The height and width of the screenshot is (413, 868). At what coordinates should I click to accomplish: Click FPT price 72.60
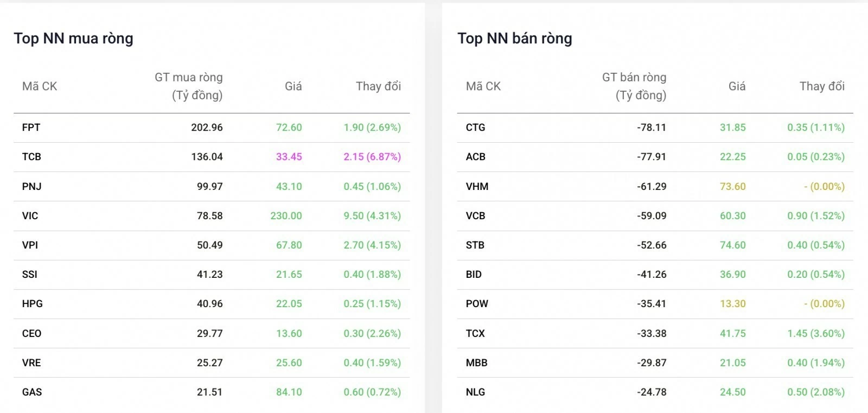289,128
